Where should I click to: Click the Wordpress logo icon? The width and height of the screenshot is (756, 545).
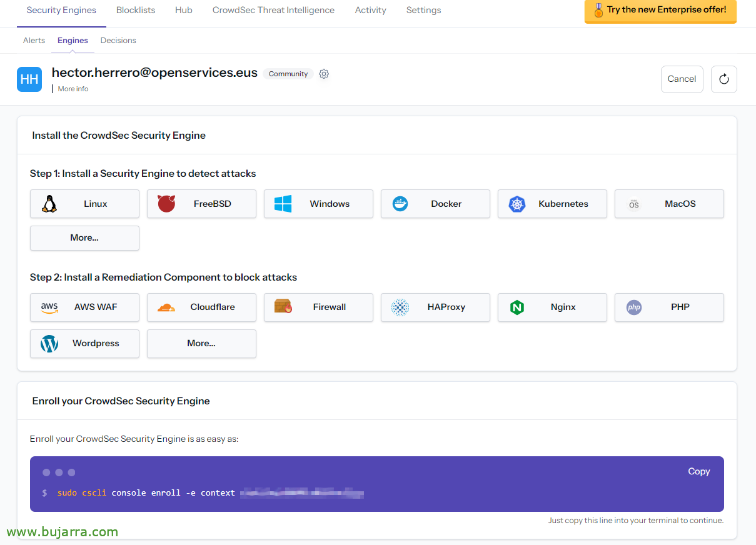tap(49, 343)
